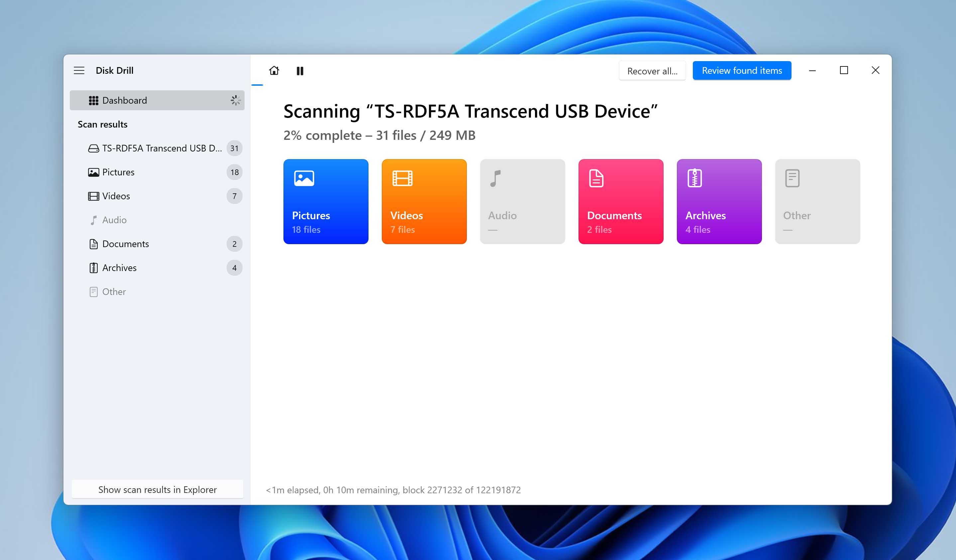Go to the home screen icon

[x=274, y=71]
